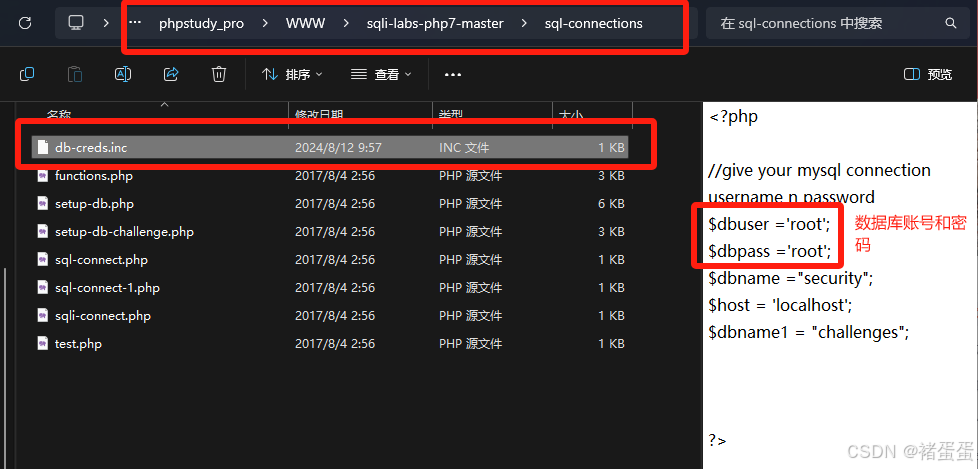Click the Refresh icon in the address bar
This screenshot has width=978, height=469.
25,24
